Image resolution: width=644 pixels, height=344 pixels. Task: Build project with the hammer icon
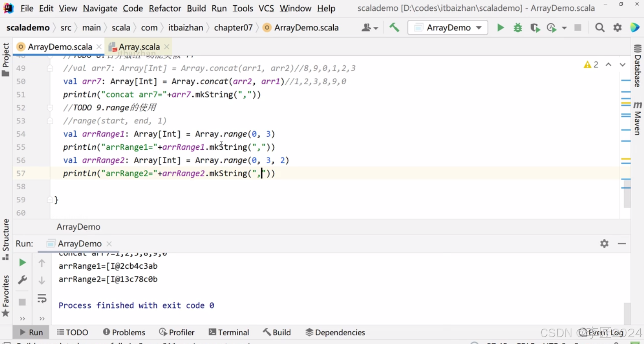(x=394, y=28)
